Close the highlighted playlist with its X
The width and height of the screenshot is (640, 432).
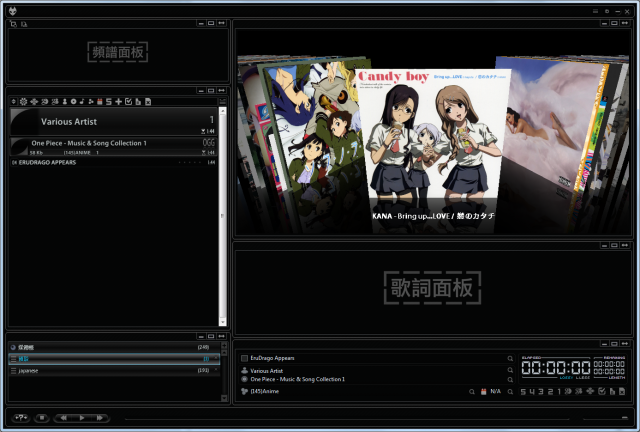[x=216, y=358]
